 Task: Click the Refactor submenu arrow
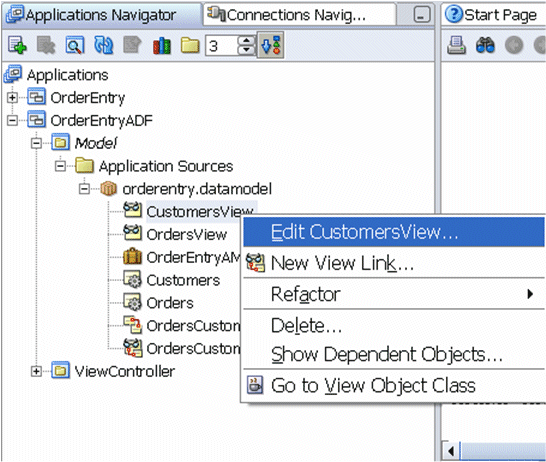pyautogui.click(x=530, y=294)
